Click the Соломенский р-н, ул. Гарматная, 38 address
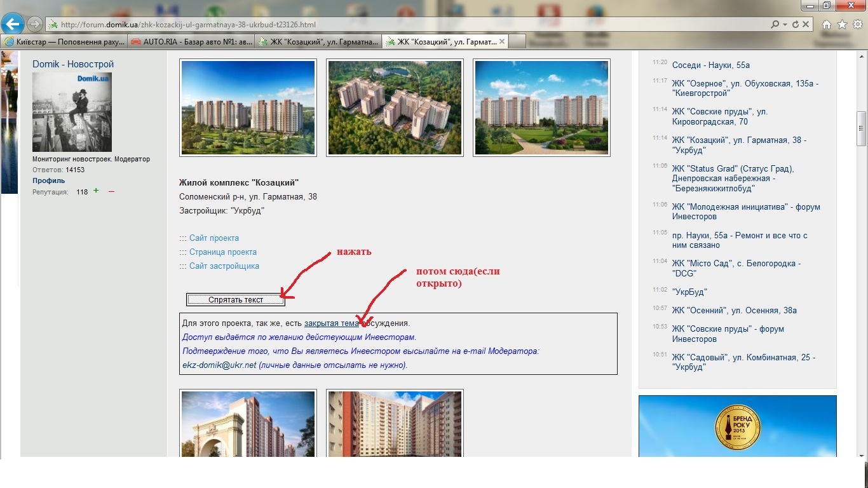This screenshot has height=488, width=868. tap(248, 197)
